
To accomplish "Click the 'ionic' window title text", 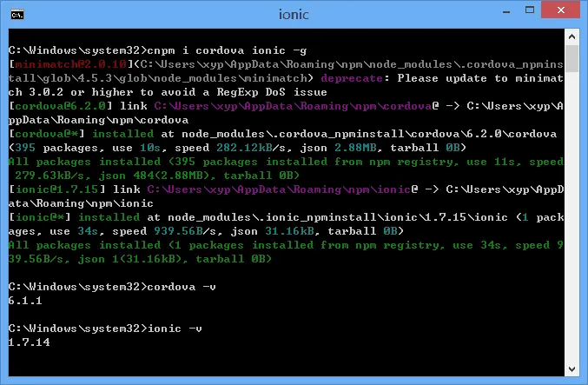I will [294, 15].
